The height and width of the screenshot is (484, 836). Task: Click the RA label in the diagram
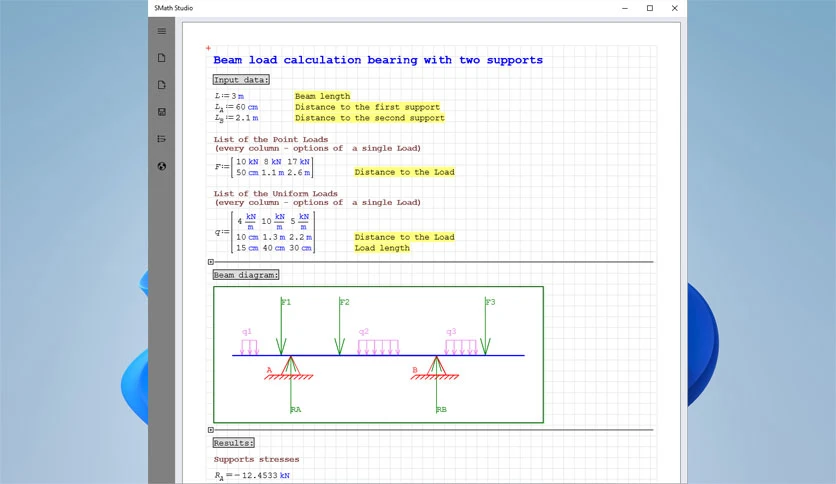[296, 409]
